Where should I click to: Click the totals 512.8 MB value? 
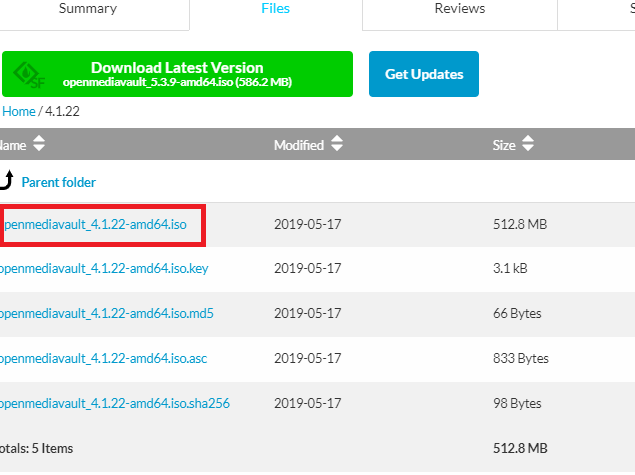(520, 448)
